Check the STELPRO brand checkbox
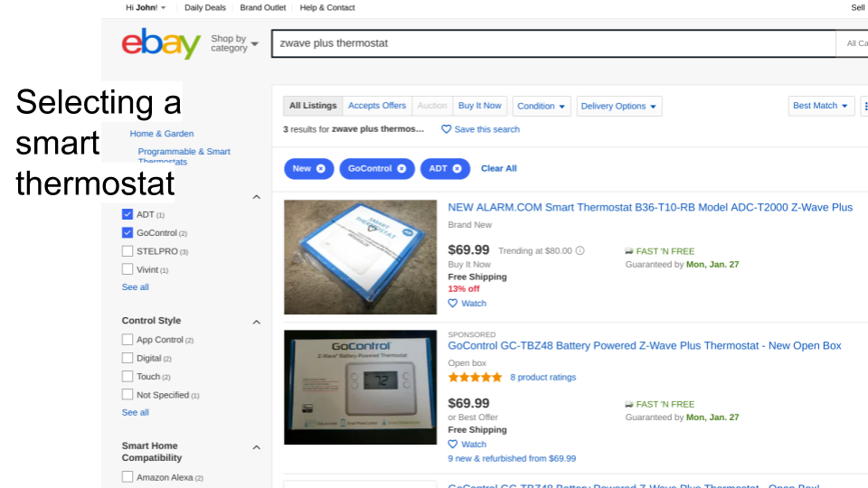 127,251
